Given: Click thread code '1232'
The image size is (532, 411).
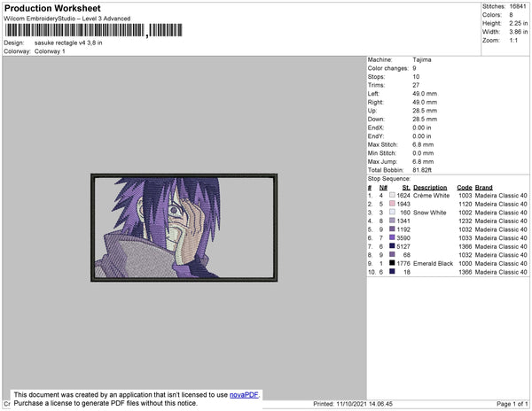Looking at the screenshot, I should pyautogui.click(x=465, y=221).
